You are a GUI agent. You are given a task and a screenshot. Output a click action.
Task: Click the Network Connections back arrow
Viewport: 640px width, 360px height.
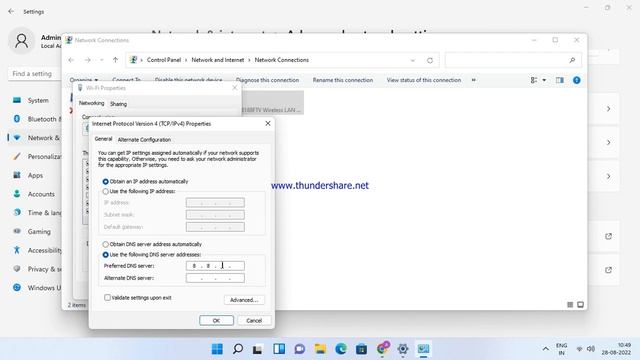(x=71, y=60)
